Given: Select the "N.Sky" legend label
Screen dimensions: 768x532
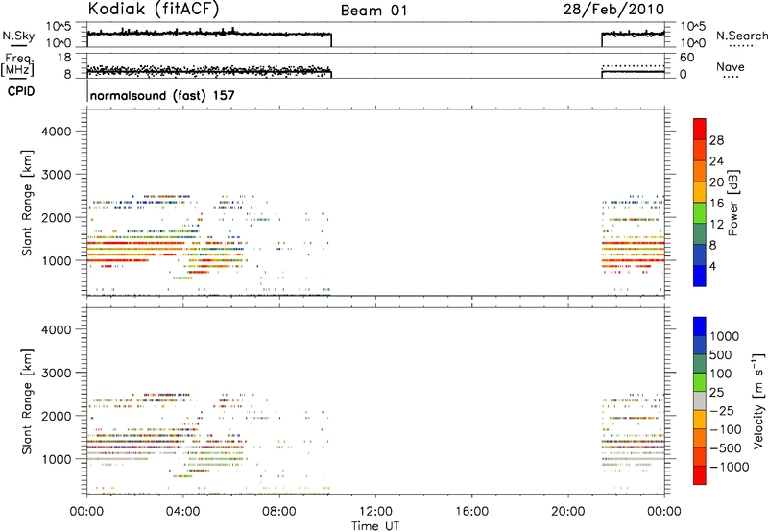Looking at the screenshot, I should [x=18, y=36].
